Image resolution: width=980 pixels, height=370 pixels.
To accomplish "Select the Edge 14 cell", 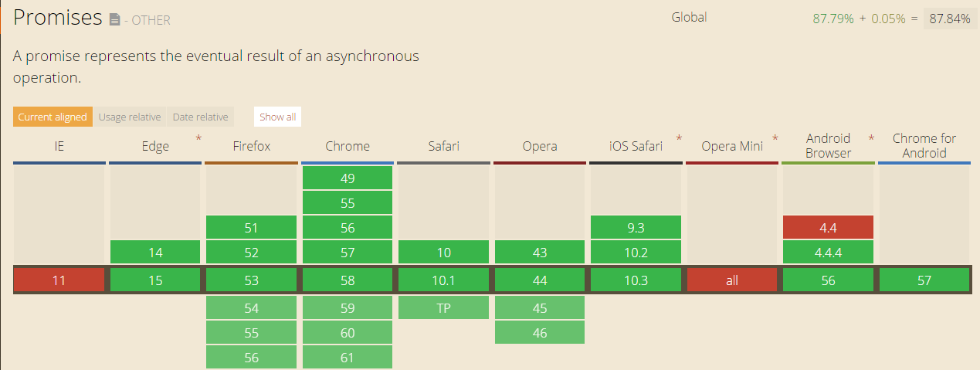I will click(x=155, y=252).
